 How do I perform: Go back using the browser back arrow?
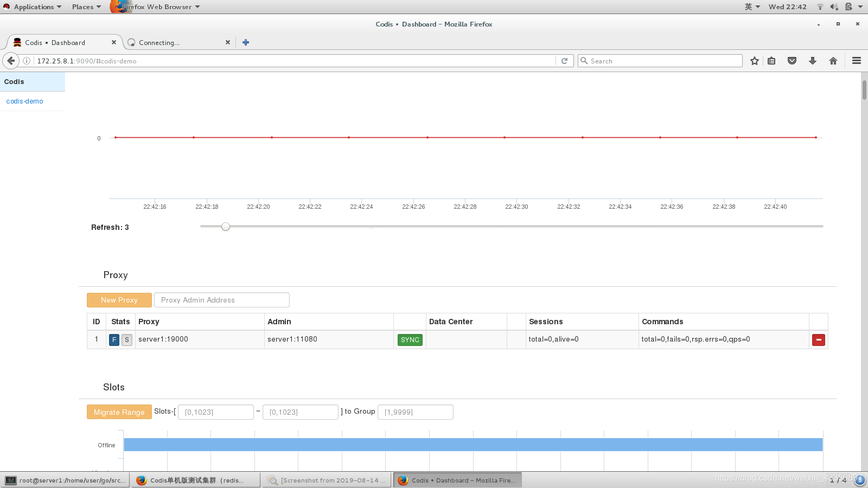[x=11, y=61]
